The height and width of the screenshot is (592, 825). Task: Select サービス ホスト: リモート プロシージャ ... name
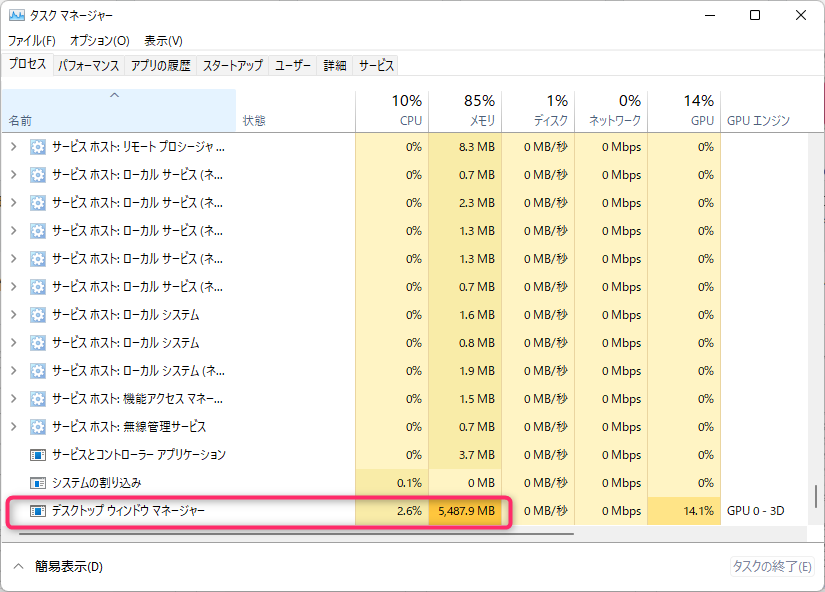coord(138,147)
